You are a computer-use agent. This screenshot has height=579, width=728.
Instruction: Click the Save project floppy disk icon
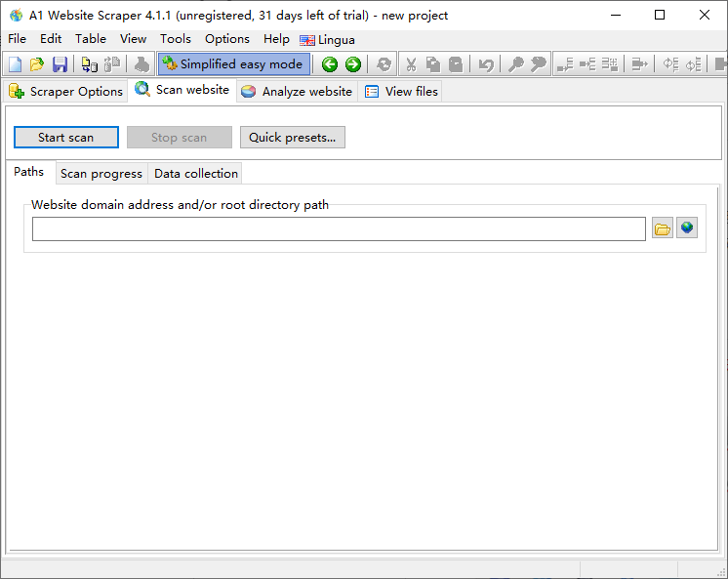[60, 64]
